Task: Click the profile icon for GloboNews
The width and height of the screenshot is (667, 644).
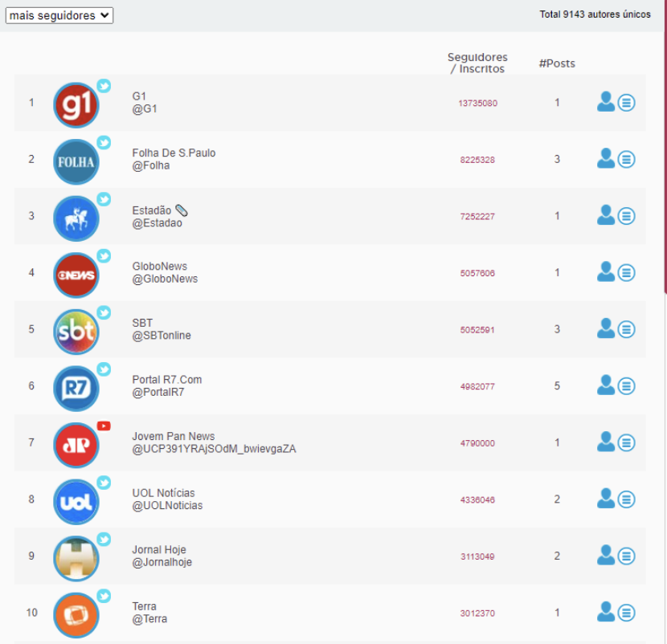Action: [x=606, y=272]
